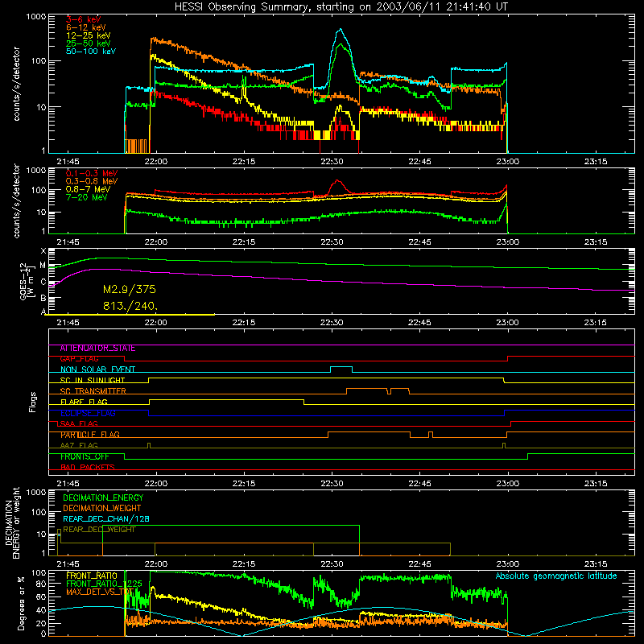644x644 pixels.
Task: Click the HESSI Observing Summary title text
Action: click(x=341, y=7)
